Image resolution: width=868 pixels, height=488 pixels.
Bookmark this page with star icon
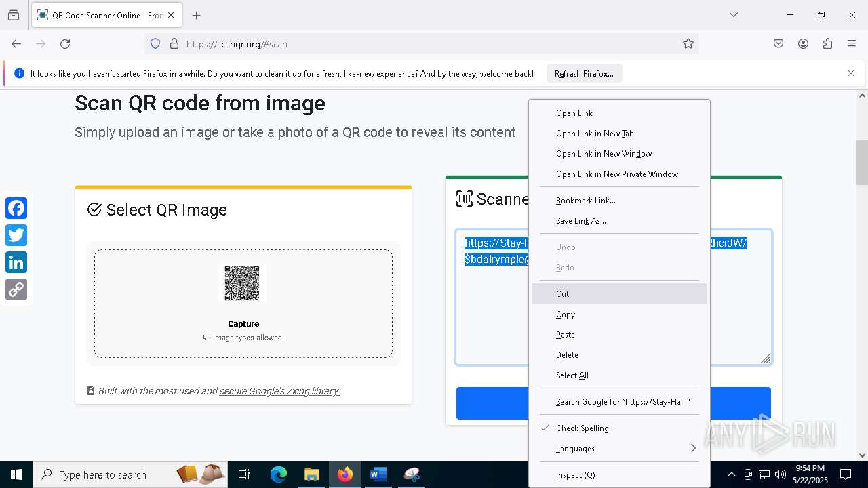[688, 44]
